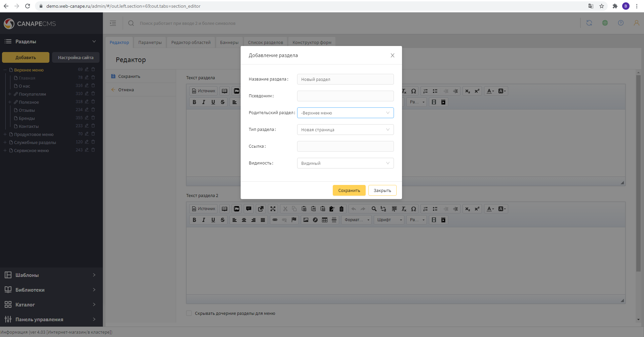The width and height of the screenshot is (644, 337).
Task: Click the refresh icon in the top header
Action: point(589,23)
